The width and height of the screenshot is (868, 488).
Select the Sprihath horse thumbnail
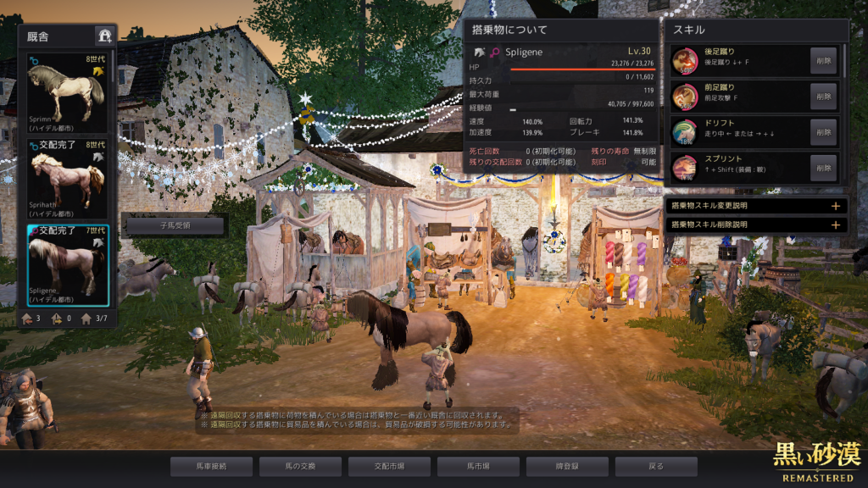click(x=67, y=179)
